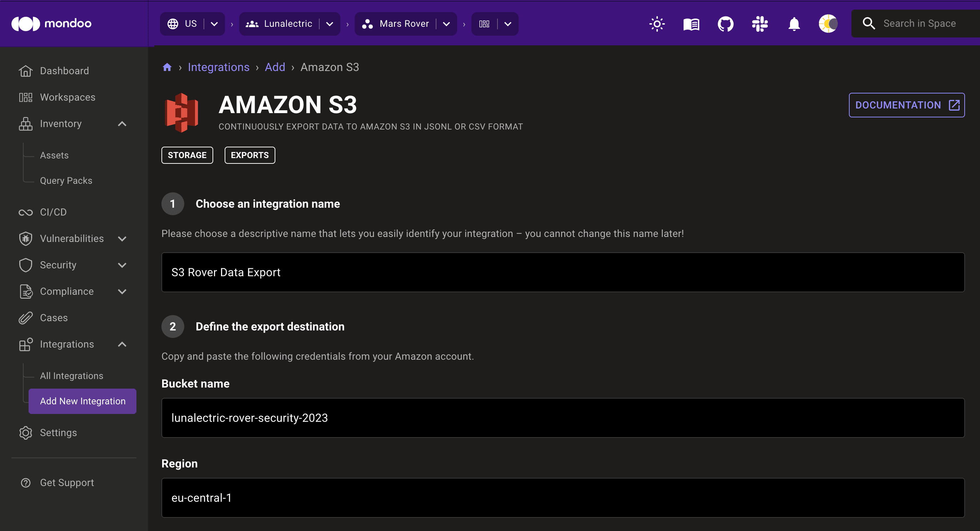Open the Lunalectric organization dropdown

329,24
